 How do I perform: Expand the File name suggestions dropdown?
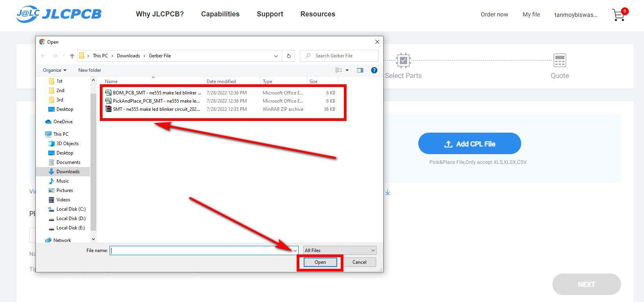pos(295,250)
